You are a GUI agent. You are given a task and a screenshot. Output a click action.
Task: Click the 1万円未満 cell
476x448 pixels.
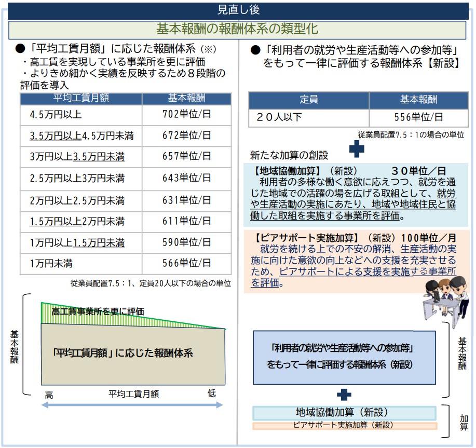tap(81, 264)
